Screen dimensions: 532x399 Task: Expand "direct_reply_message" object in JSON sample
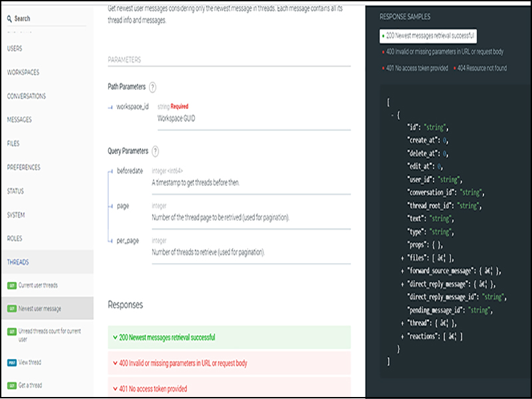pos(402,285)
